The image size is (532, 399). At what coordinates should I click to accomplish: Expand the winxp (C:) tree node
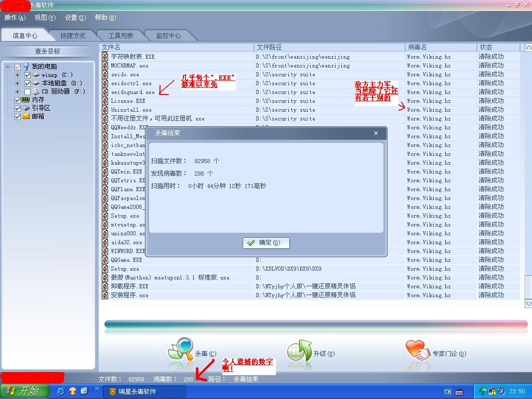click(17, 75)
